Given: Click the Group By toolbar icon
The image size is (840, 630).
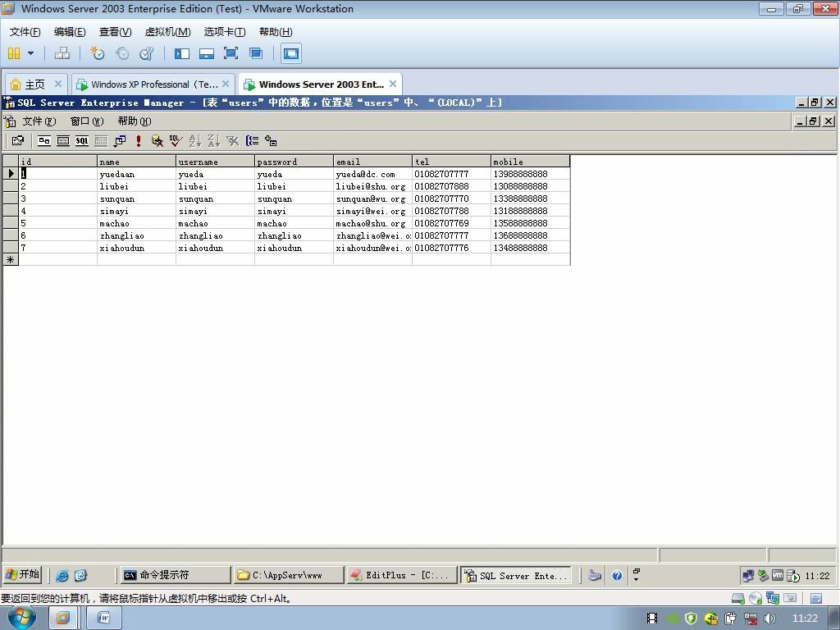Looking at the screenshot, I should click(252, 141).
